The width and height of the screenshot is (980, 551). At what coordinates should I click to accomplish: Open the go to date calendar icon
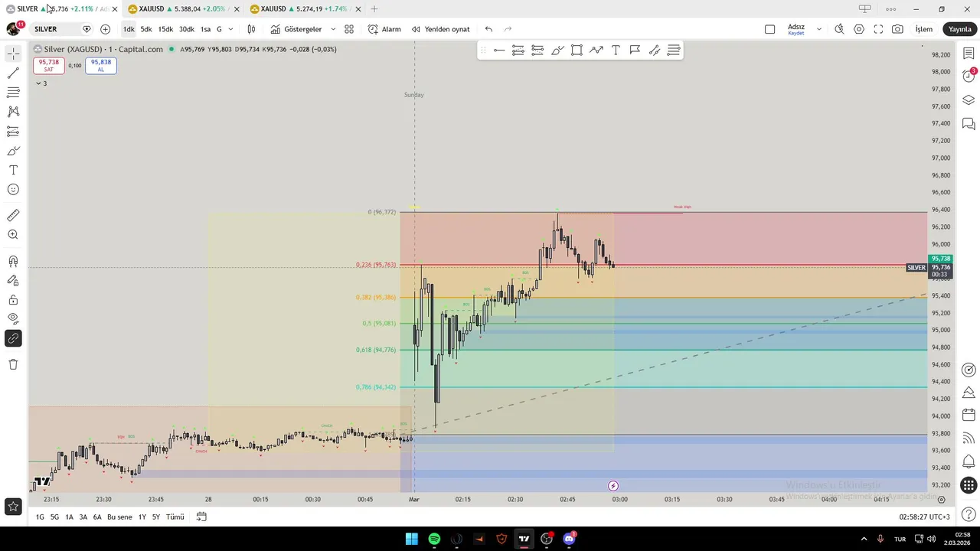[201, 517]
